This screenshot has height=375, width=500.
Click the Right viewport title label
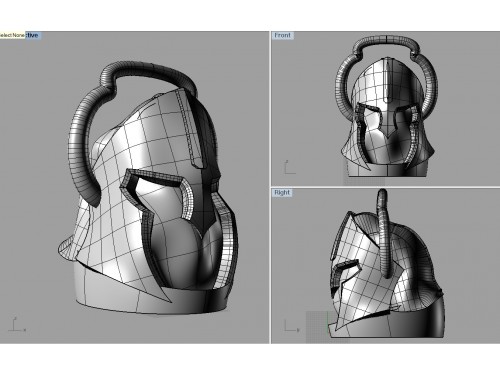coord(282,193)
